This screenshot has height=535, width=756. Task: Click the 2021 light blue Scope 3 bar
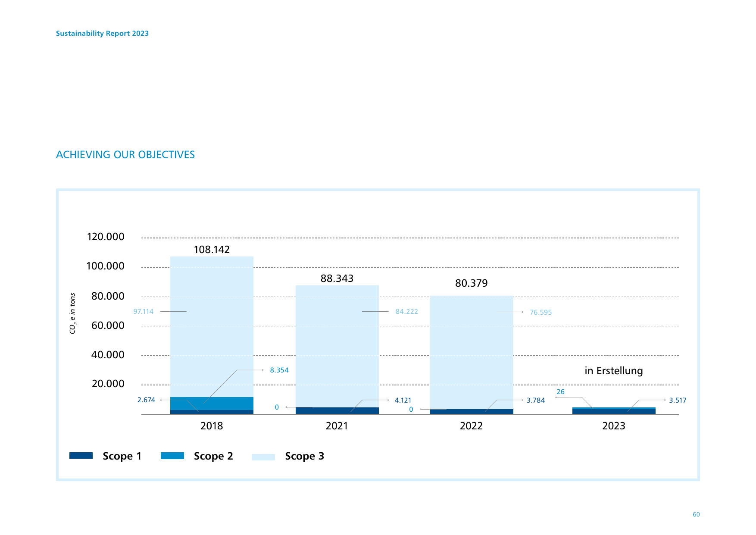coord(337,346)
